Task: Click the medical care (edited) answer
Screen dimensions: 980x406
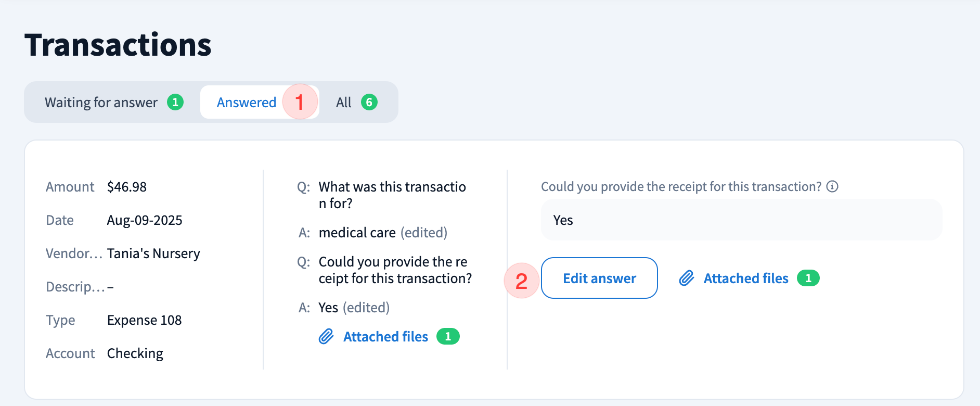Action: tap(383, 233)
